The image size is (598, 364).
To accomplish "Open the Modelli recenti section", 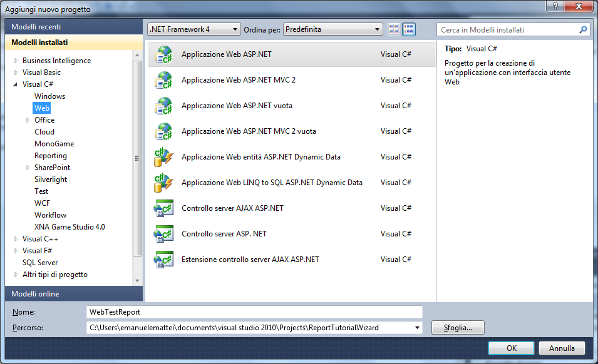I will (x=74, y=27).
